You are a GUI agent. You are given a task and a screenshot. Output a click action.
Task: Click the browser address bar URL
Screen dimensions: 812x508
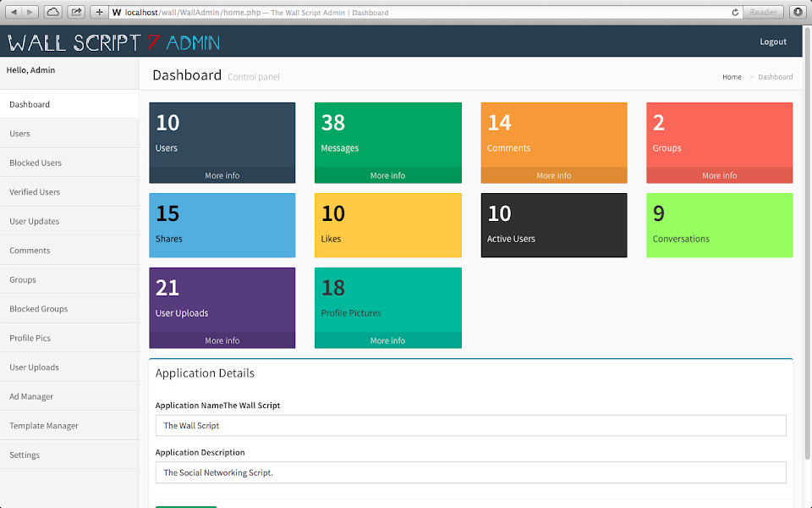point(193,13)
